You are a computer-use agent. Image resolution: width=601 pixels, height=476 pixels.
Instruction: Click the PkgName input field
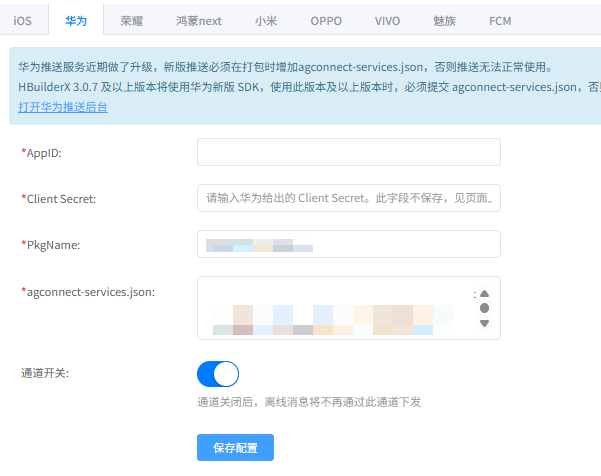(x=349, y=244)
